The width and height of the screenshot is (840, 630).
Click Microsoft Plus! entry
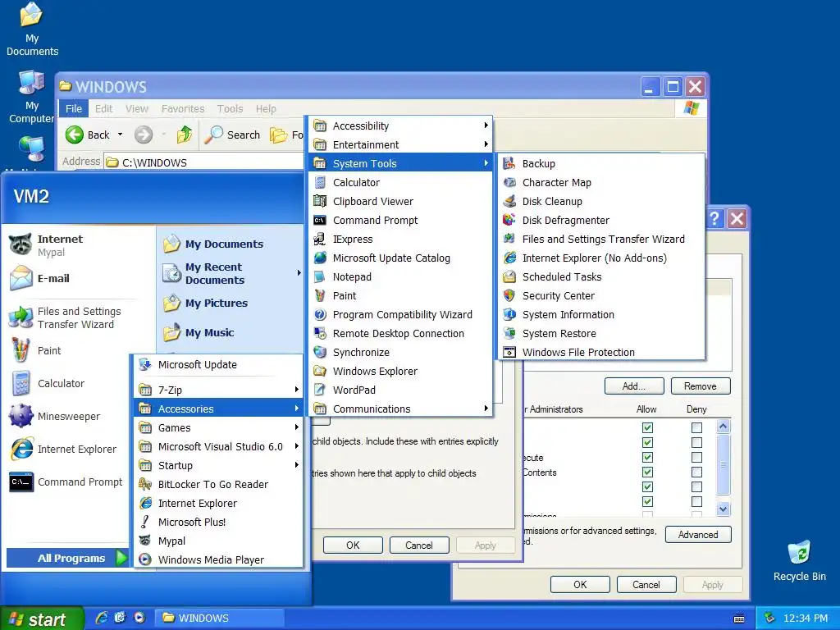point(218,522)
